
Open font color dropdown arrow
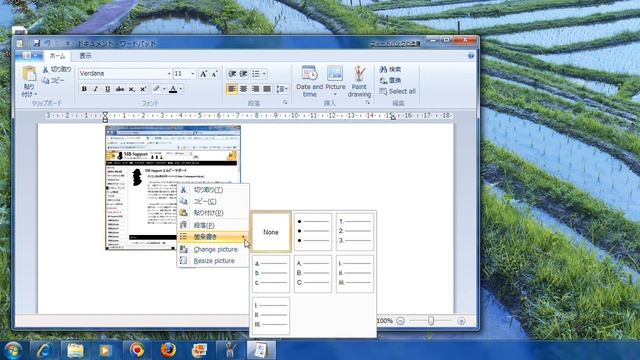coord(181,89)
